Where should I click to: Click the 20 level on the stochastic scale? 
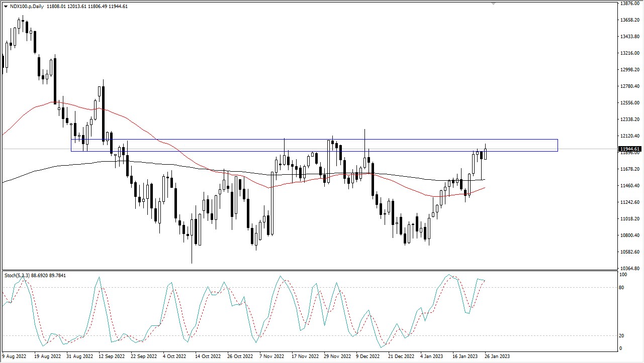point(622,336)
